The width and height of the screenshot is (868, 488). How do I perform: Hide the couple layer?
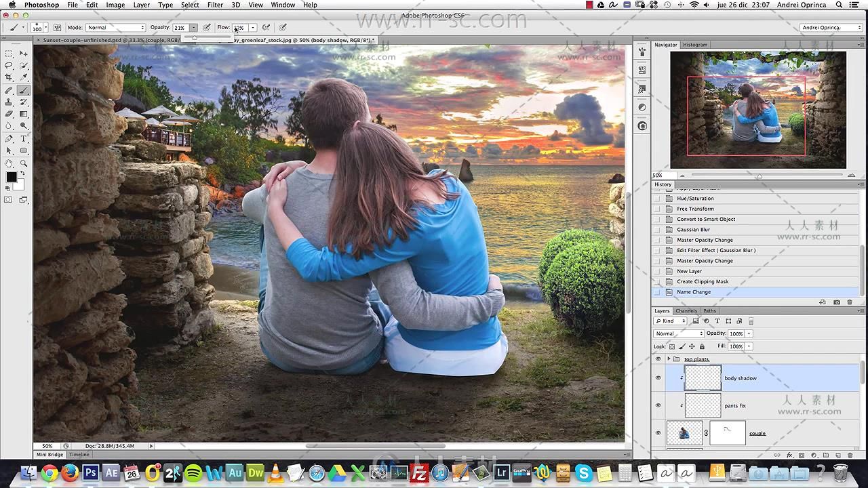pyautogui.click(x=658, y=432)
